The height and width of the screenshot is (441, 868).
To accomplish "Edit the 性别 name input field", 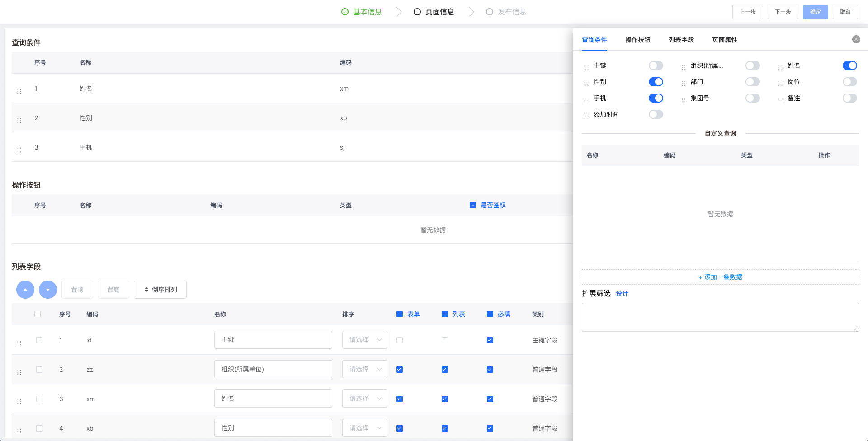I will coord(273,428).
